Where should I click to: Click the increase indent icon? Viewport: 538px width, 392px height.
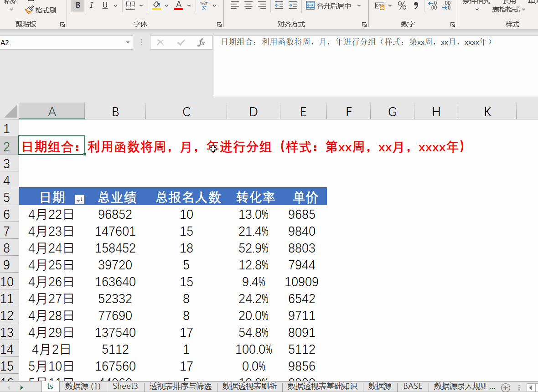293,5
